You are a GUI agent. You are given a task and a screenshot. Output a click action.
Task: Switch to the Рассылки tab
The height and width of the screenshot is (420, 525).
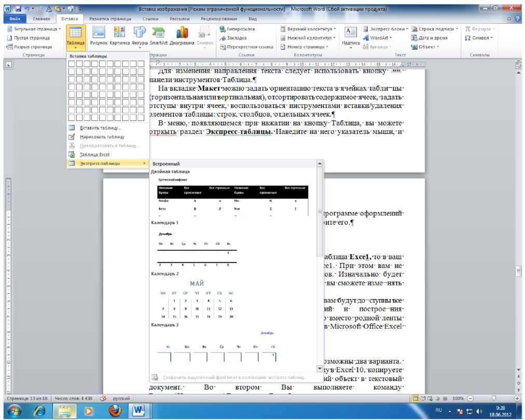(179, 19)
